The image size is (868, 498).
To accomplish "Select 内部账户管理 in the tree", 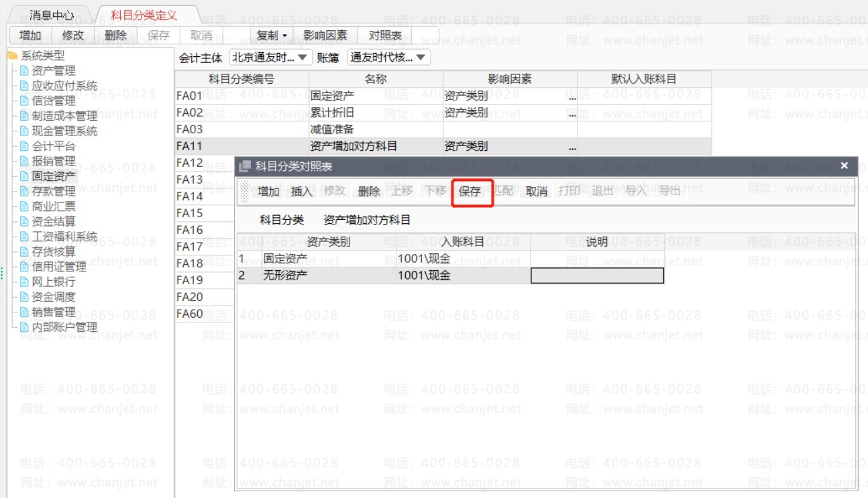I will [x=64, y=327].
